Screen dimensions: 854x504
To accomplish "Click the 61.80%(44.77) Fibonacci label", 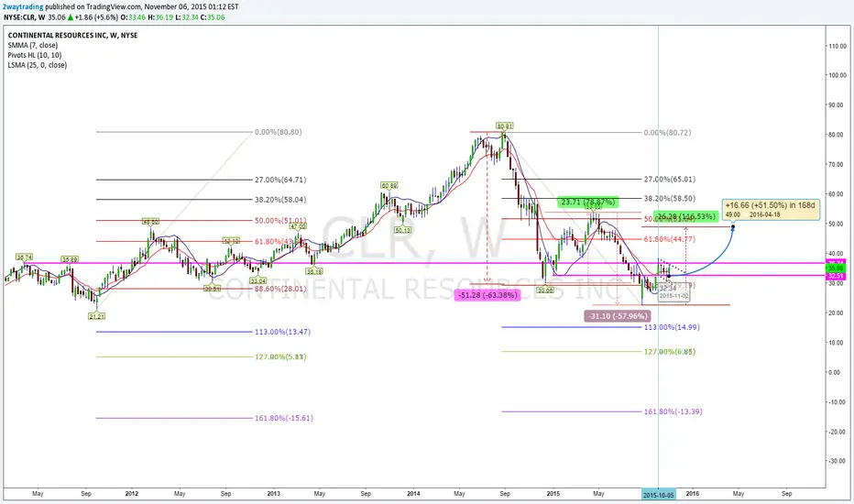I will 670,239.
